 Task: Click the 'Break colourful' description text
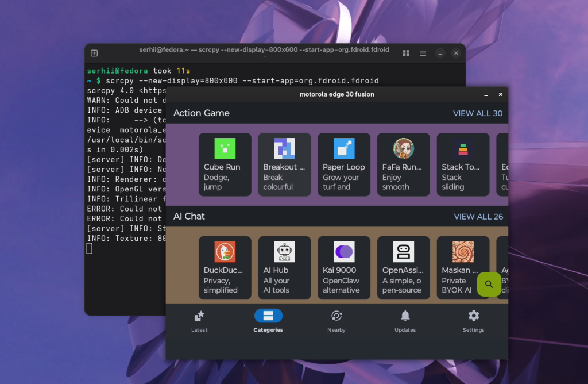pyautogui.click(x=278, y=182)
